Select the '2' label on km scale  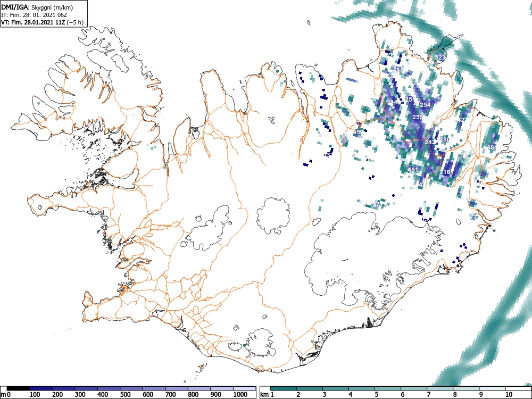[298, 395]
